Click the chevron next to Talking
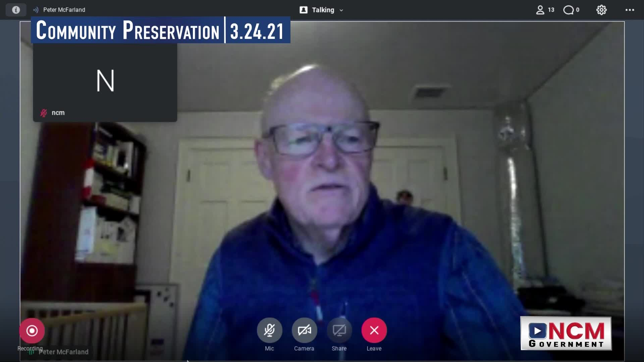This screenshot has width=644, height=362. (x=341, y=10)
